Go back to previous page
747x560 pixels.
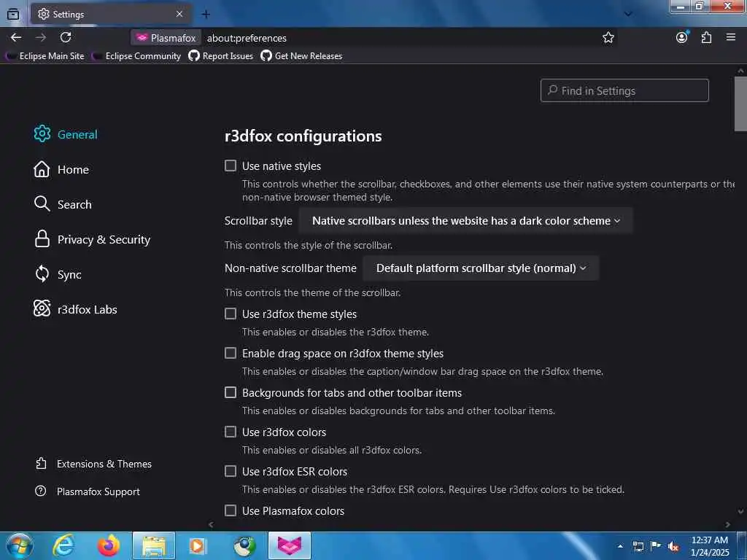pyautogui.click(x=16, y=37)
